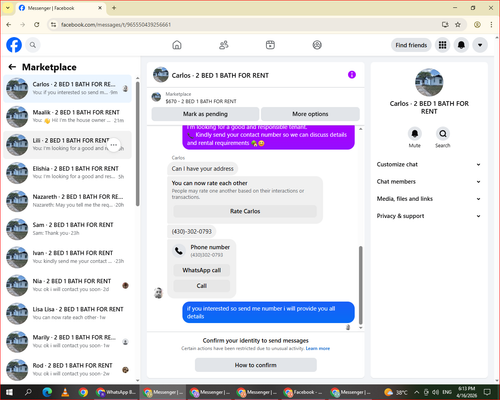The image size is (500, 400).
Task: Click Mark as pending button
Action: click(205, 114)
